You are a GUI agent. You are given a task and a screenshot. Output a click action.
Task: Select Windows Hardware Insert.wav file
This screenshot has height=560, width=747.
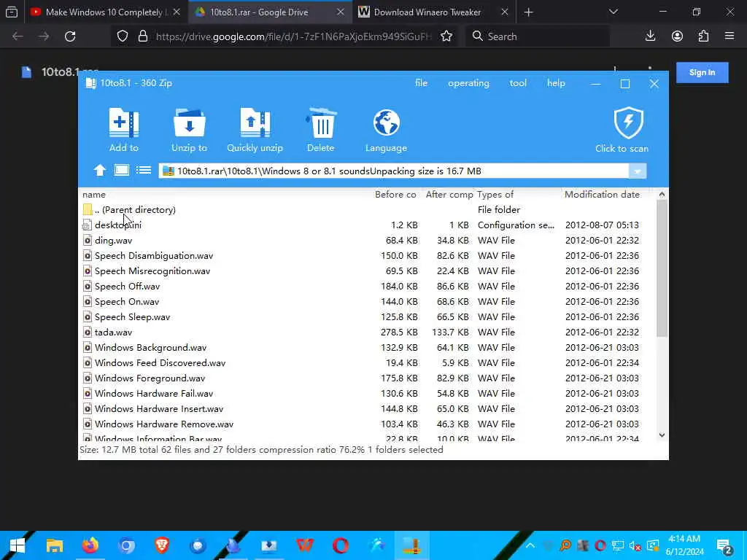tap(367, 408)
